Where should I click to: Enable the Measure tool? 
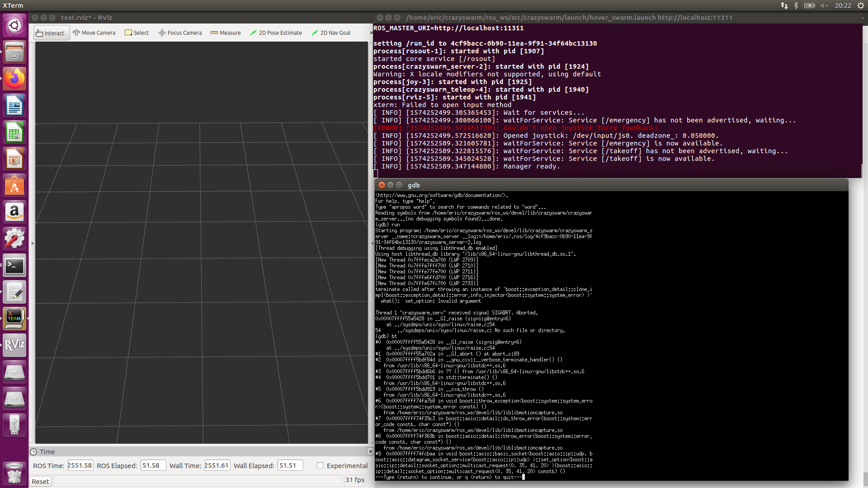click(x=225, y=33)
